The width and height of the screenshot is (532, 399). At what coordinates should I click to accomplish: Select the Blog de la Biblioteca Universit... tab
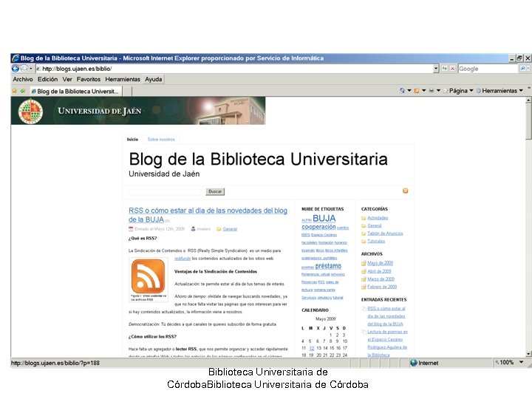click(x=75, y=92)
